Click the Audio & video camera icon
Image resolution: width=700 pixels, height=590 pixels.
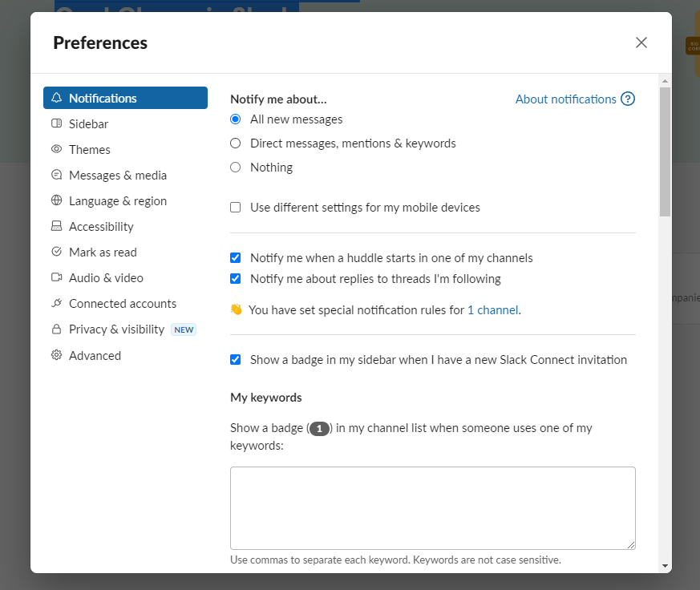55,277
